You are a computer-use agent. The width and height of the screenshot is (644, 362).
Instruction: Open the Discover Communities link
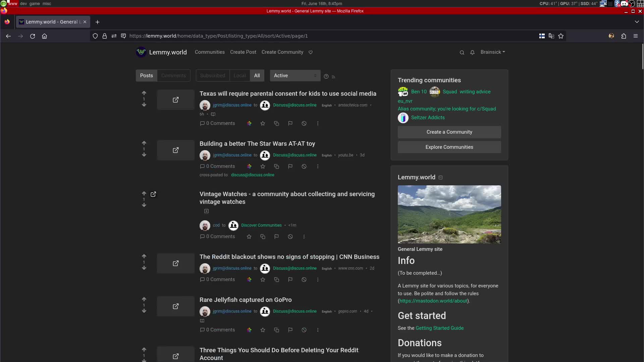pyautogui.click(x=261, y=225)
